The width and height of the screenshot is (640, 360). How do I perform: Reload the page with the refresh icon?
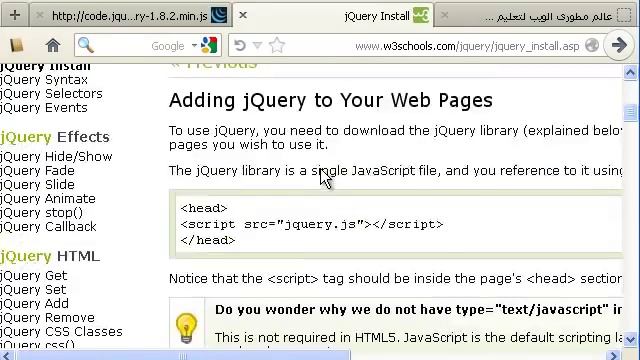(240, 45)
